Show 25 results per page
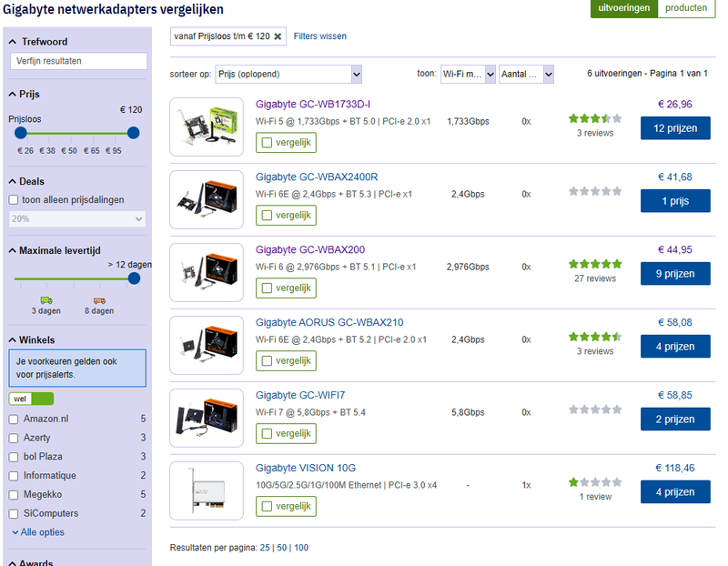 [x=265, y=548]
